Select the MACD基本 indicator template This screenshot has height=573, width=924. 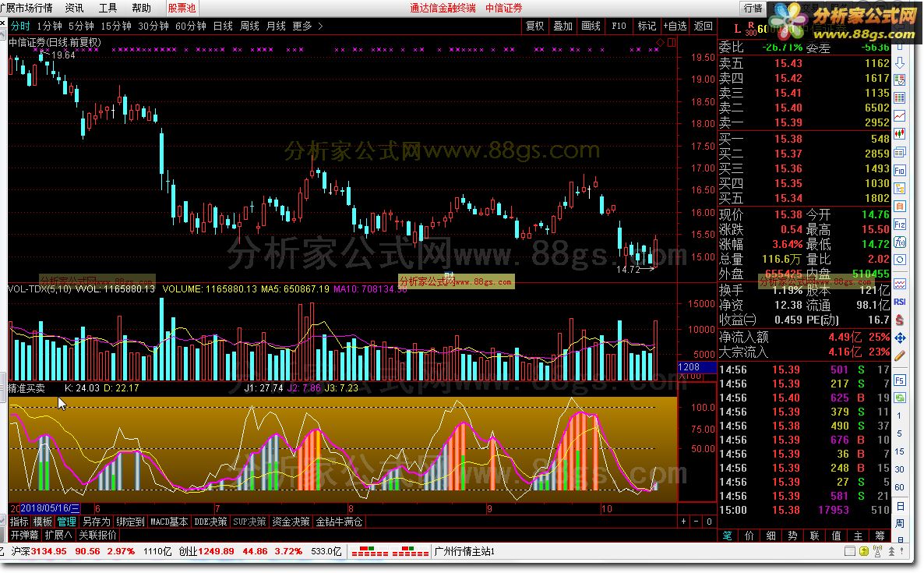coord(169,522)
